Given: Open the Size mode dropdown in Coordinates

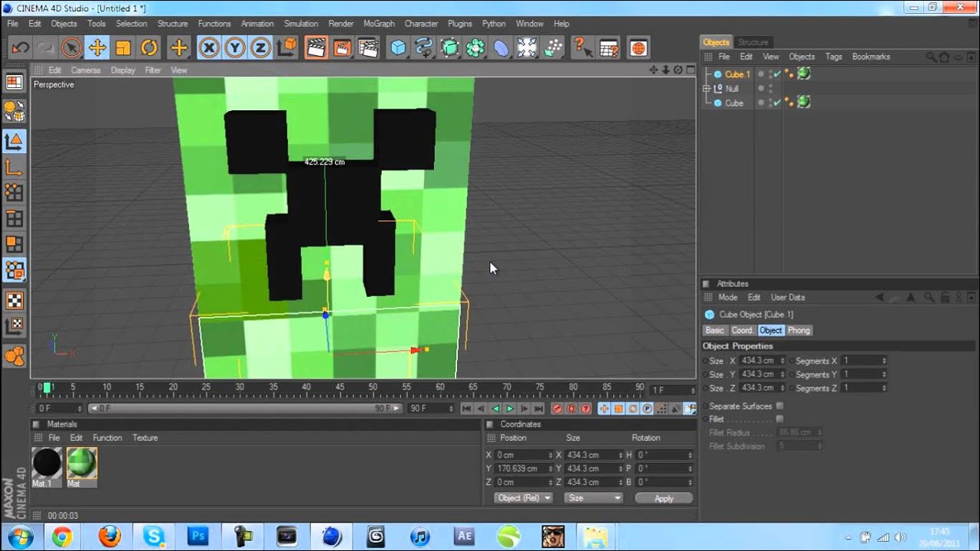Looking at the screenshot, I should (x=593, y=498).
